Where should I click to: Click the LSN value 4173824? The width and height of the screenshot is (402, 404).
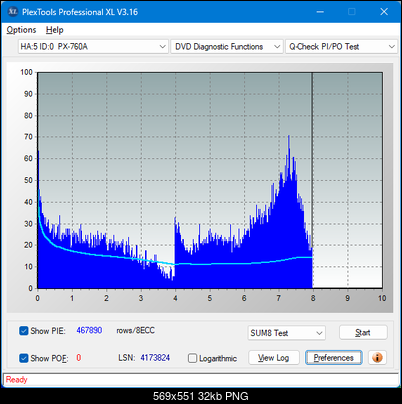pos(155,358)
